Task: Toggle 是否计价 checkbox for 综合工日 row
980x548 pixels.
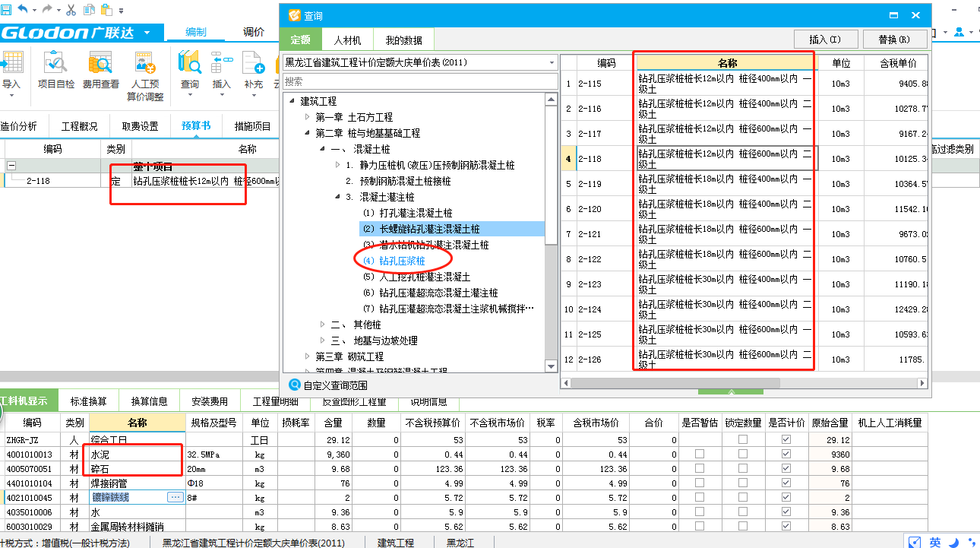Action: 786,439
